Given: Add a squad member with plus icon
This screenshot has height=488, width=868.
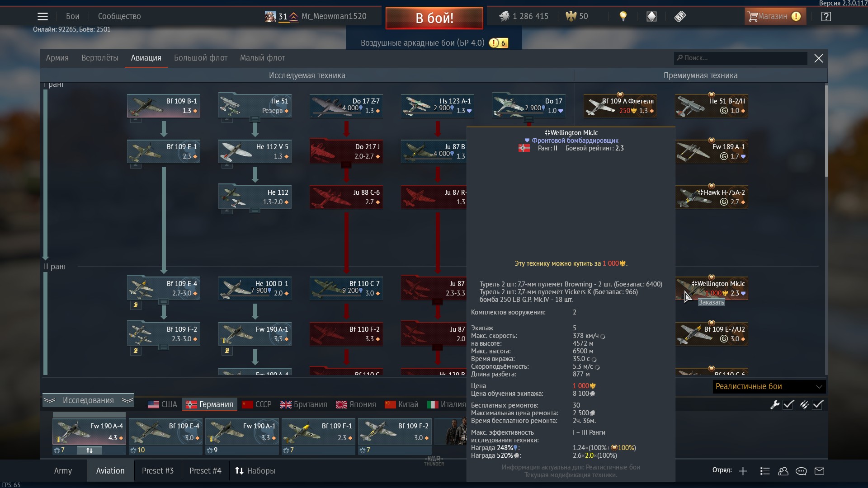Looking at the screenshot, I should coord(743,471).
